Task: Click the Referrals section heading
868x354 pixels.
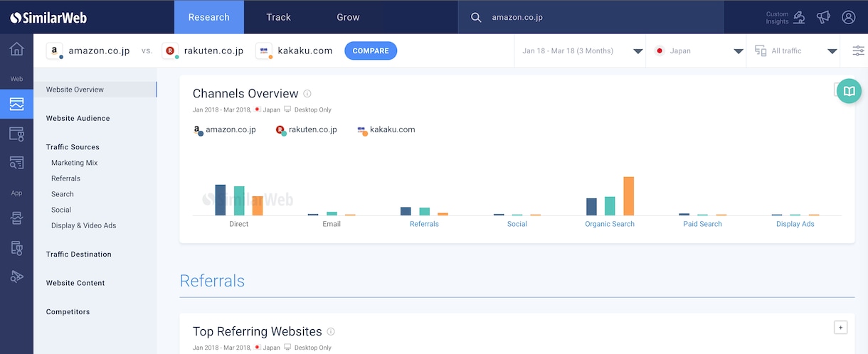Action: tap(212, 281)
